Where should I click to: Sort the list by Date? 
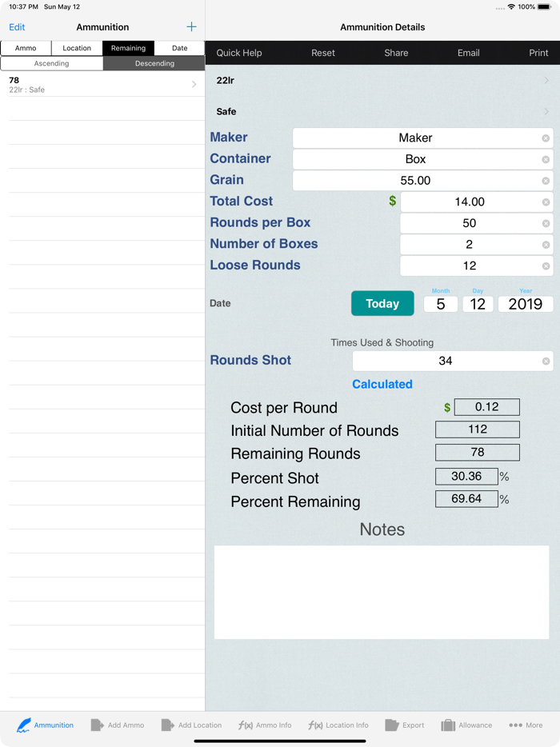tap(180, 48)
